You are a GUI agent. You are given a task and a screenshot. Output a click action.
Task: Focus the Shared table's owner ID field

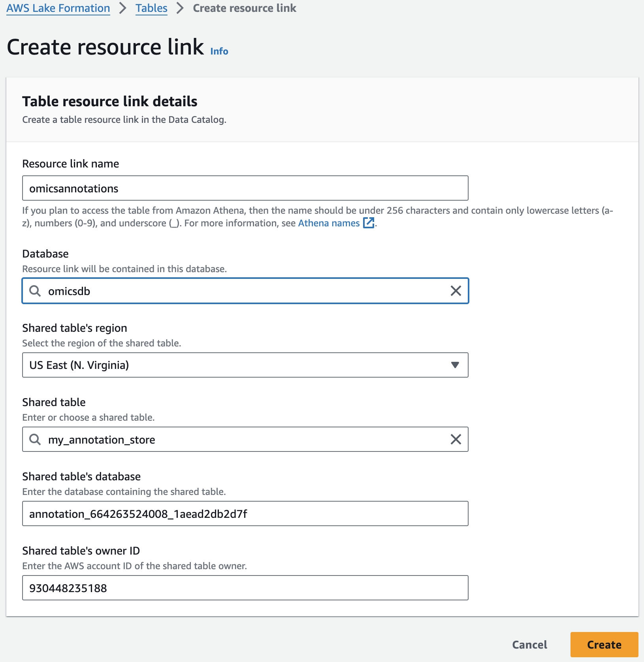(245, 588)
